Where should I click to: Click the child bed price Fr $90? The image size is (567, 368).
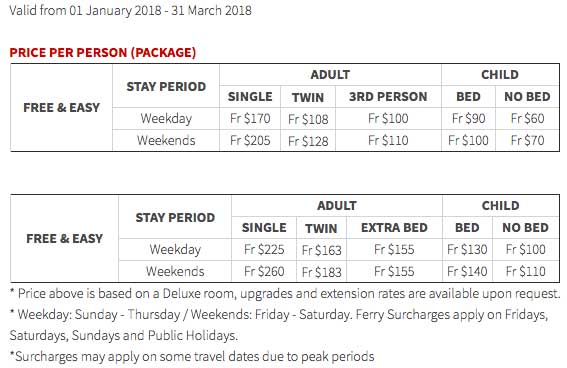click(468, 119)
